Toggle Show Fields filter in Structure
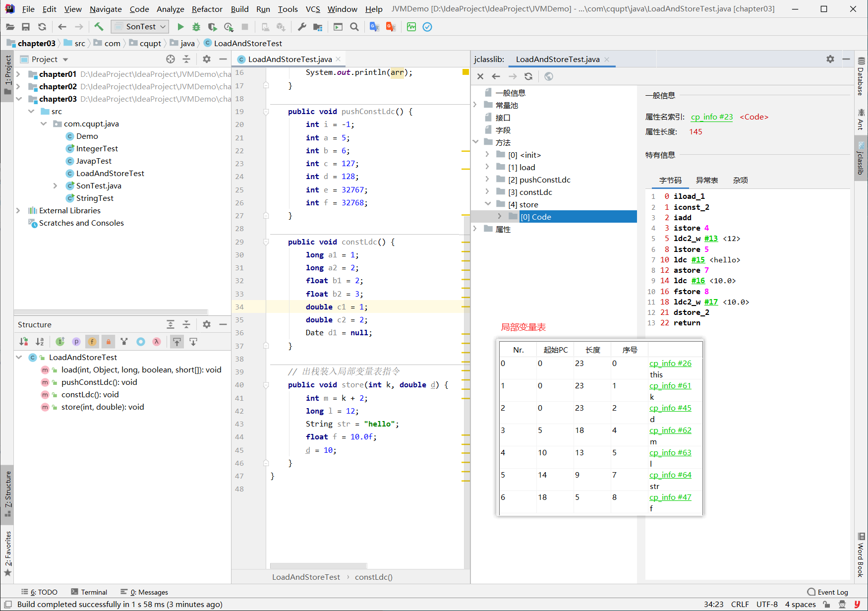This screenshot has width=868, height=611. (x=92, y=341)
